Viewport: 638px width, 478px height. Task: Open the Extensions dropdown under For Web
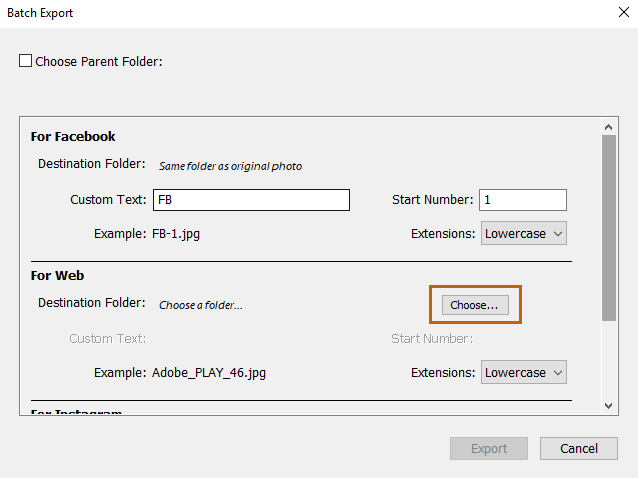click(x=525, y=372)
